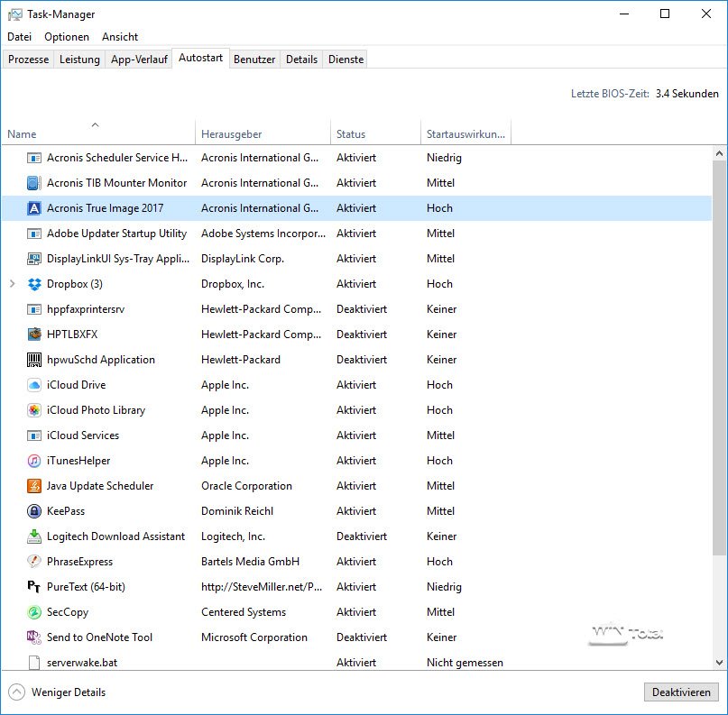Viewport: 728px width, 715px height.
Task: Click the scrollbar down arrow
Action: pyautogui.click(x=719, y=663)
